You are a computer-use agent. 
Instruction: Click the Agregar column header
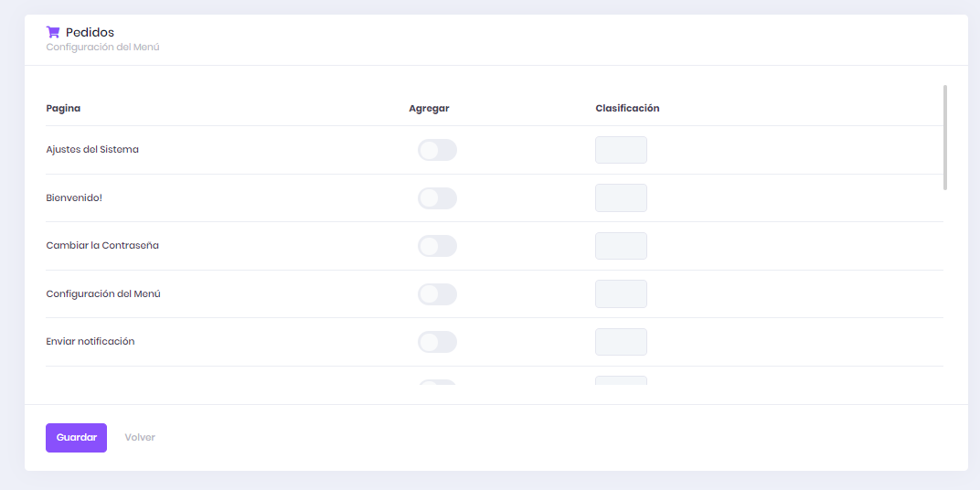(429, 108)
